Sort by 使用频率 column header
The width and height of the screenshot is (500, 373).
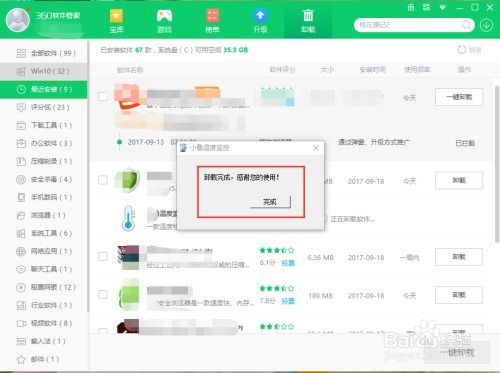click(417, 70)
